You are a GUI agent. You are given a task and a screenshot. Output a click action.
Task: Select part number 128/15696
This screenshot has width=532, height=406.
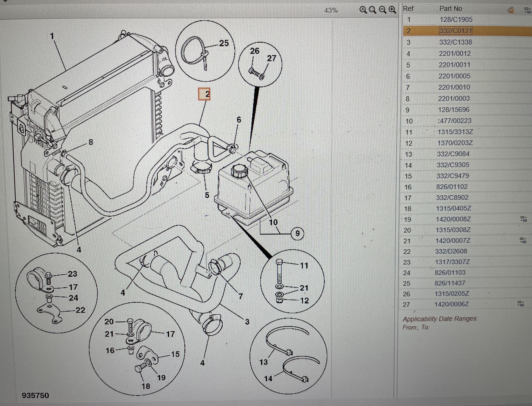454,110
